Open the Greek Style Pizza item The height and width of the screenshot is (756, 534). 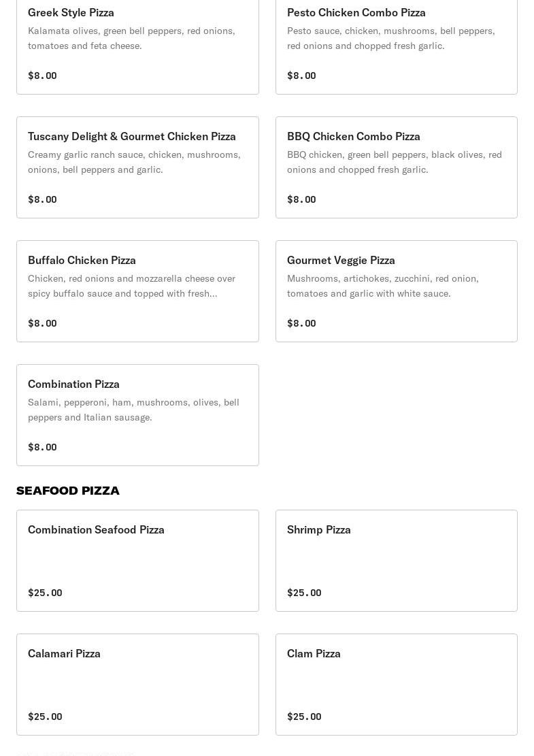coord(137,47)
